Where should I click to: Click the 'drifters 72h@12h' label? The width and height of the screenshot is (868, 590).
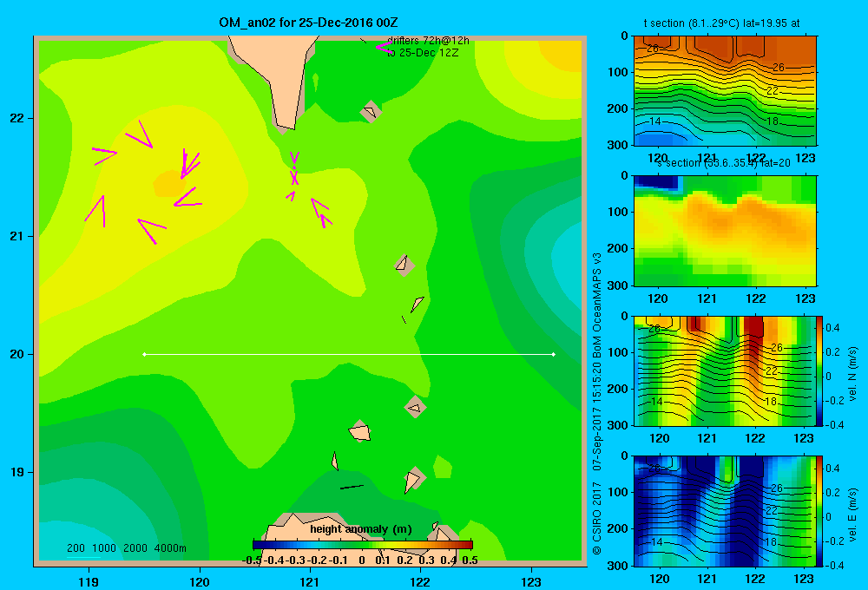point(428,41)
